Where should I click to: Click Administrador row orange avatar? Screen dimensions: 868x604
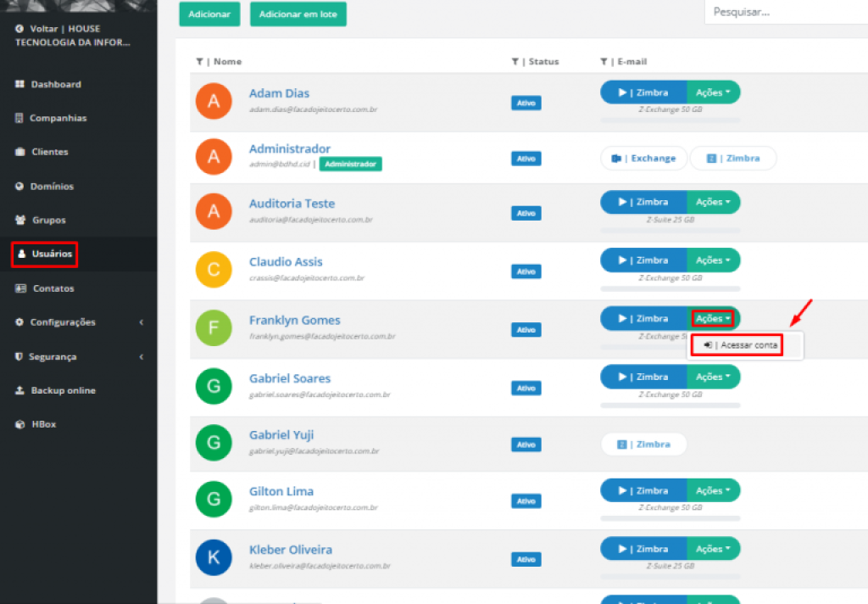pos(214,157)
